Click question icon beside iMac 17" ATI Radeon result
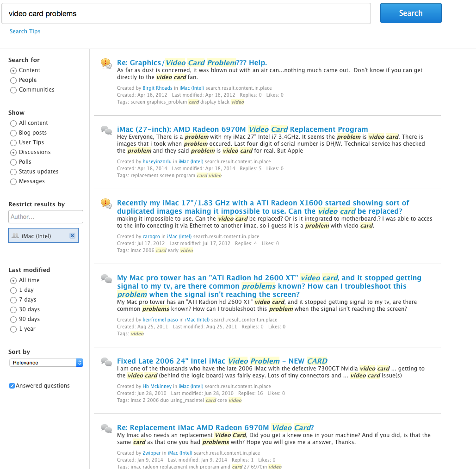476x469 pixels. (x=106, y=204)
